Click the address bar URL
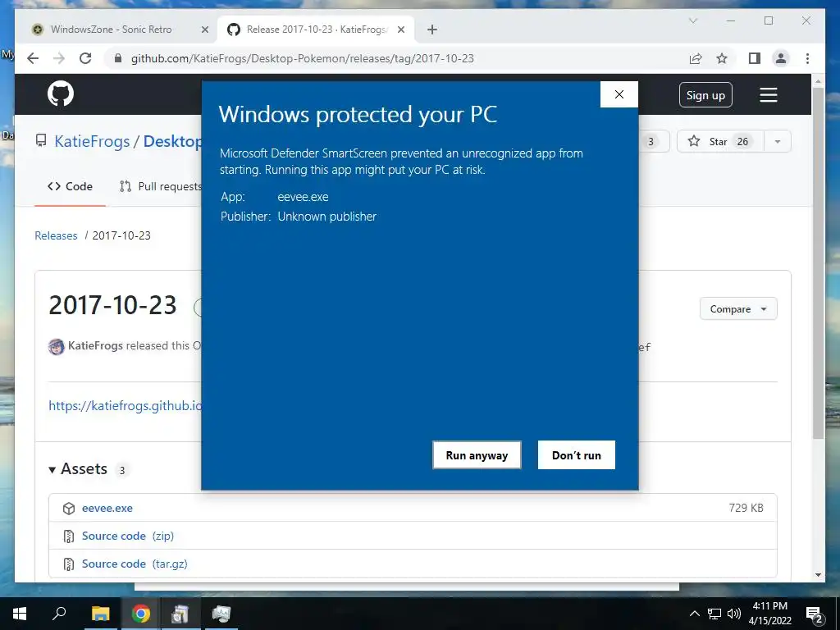 coord(303,58)
